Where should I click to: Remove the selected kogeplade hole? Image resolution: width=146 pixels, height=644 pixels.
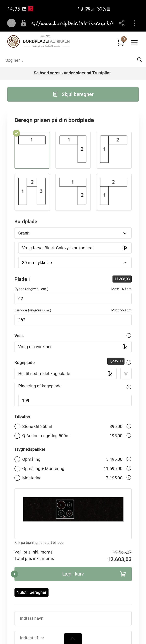(x=126, y=373)
